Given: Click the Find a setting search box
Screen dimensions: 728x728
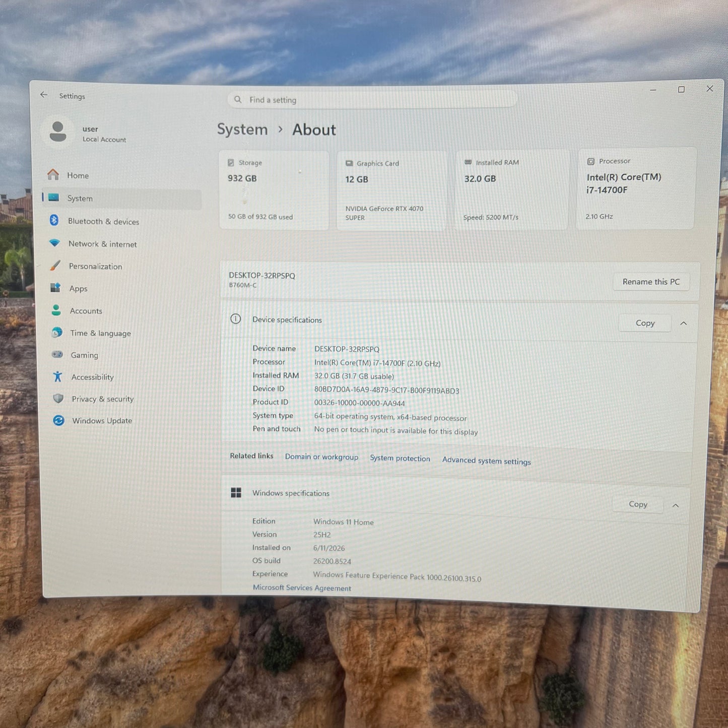Looking at the screenshot, I should tap(372, 99).
